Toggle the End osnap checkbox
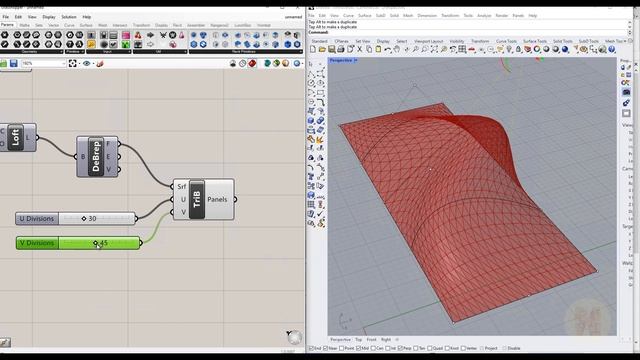Viewport: 640px width, 360px height. [x=312, y=348]
